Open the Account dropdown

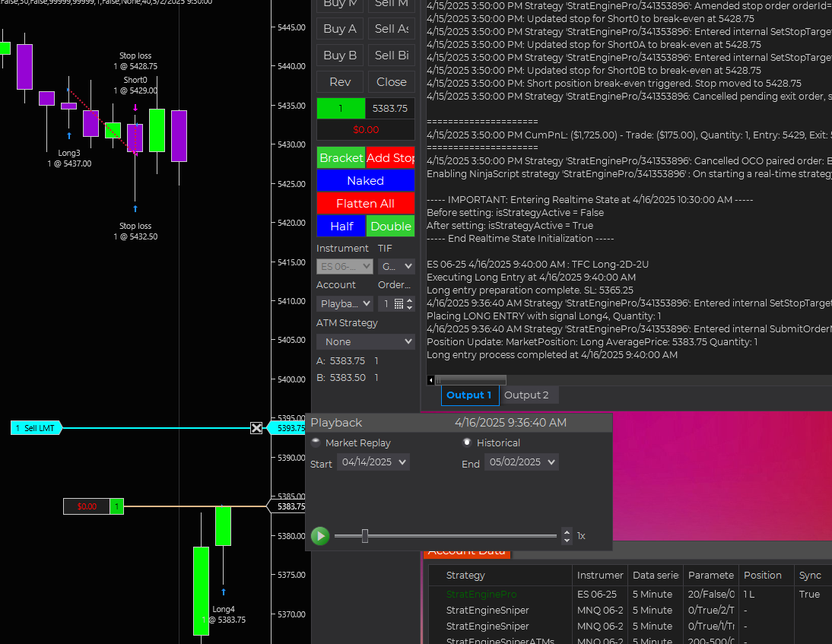345,303
